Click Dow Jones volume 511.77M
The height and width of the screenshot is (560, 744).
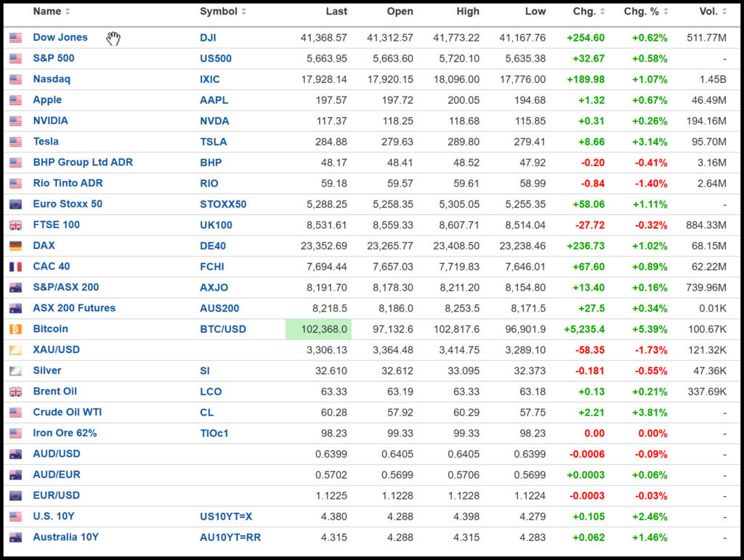pos(706,38)
